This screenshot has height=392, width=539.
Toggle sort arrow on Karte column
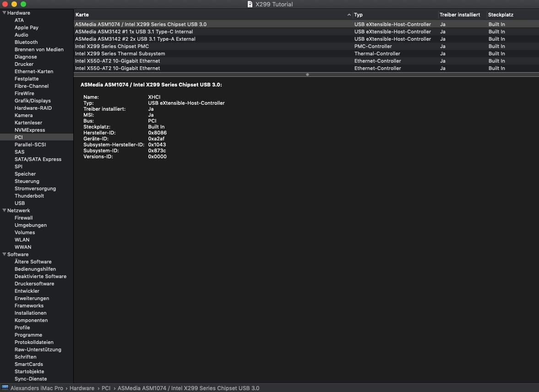[x=349, y=15]
